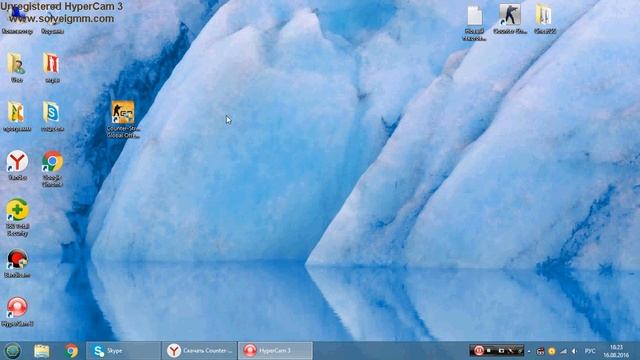
Task: Change the РУС input language
Action: (x=590, y=351)
